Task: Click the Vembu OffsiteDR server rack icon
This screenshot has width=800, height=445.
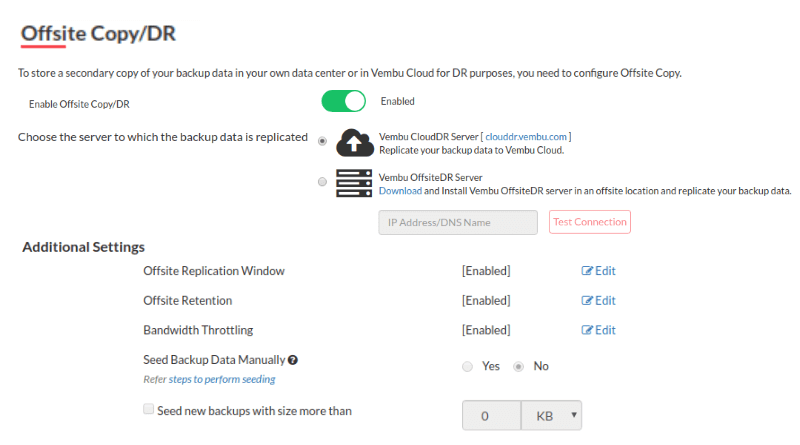Action: click(x=354, y=183)
